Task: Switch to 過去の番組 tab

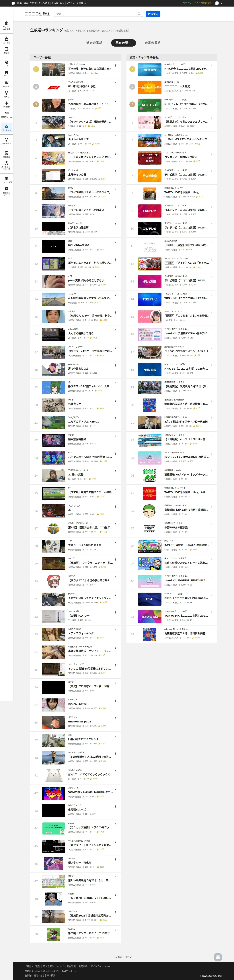Action: pos(94,43)
